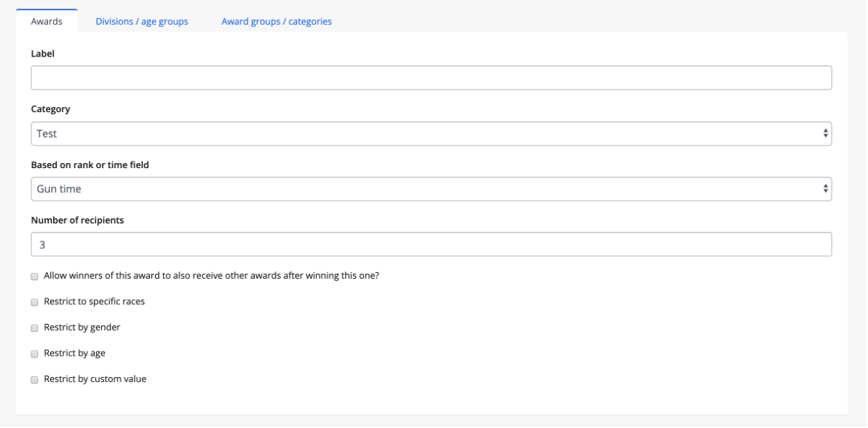Click the up-down arrows of Gun time select
The width and height of the screenshot is (868, 428).
[x=825, y=189]
